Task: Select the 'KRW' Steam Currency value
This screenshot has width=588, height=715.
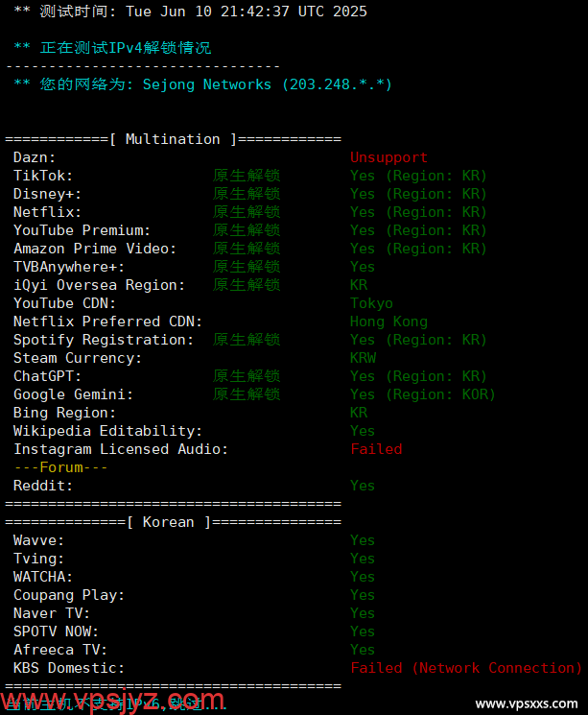Action: coord(363,358)
